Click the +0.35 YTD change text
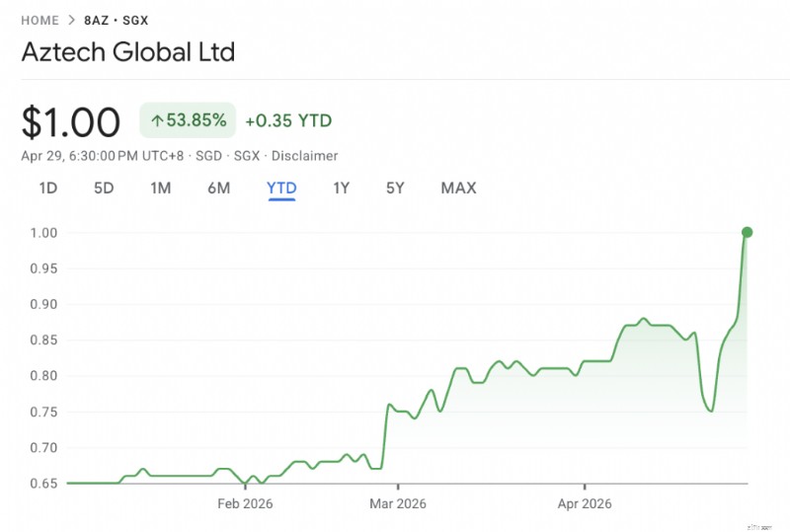This screenshot has height=532, width=790. click(x=288, y=120)
